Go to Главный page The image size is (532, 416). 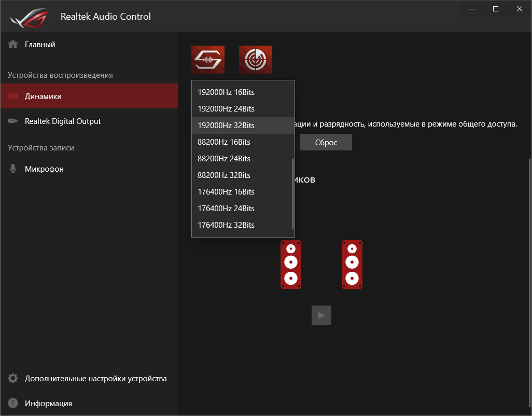89,45
